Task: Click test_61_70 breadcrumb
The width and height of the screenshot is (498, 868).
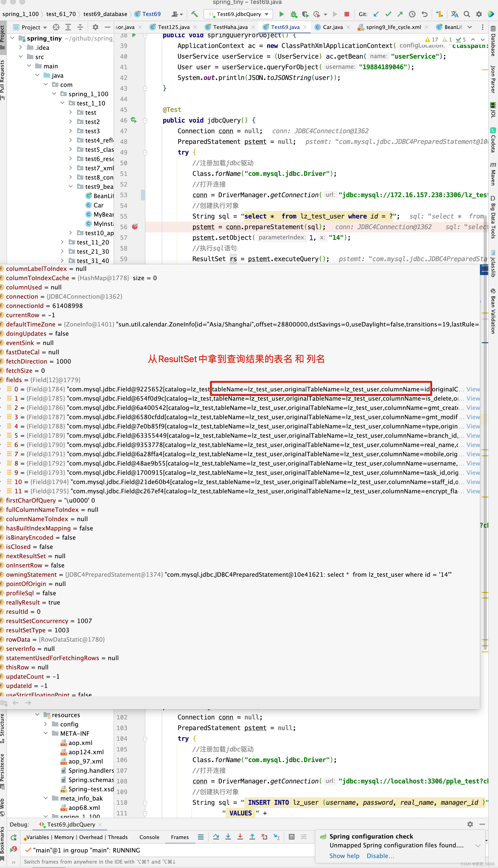Action: point(61,14)
